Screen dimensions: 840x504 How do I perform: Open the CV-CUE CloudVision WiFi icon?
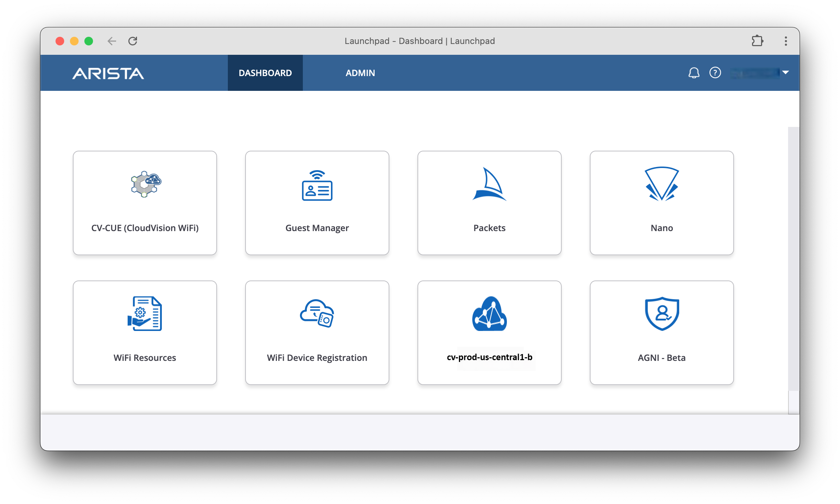click(x=145, y=184)
